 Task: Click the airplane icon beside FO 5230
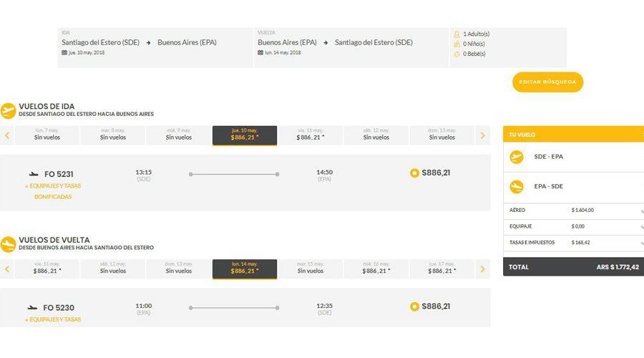[x=33, y=308]
